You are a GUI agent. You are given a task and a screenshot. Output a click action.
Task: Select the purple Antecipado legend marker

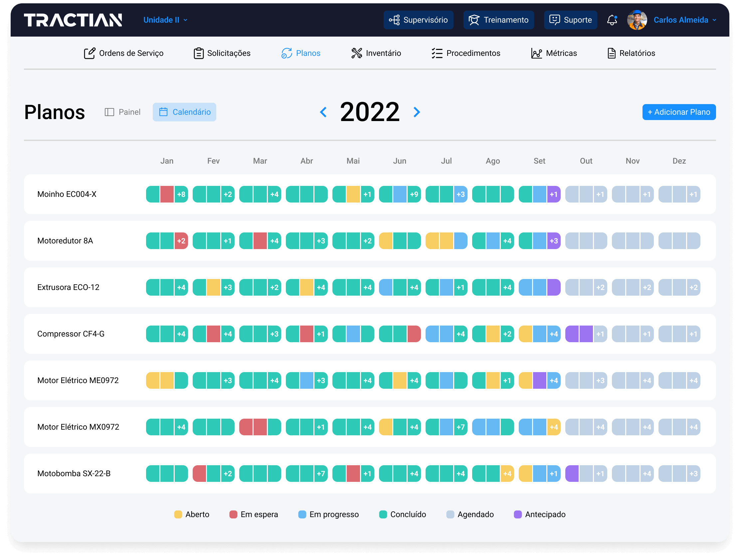(518, 514)
